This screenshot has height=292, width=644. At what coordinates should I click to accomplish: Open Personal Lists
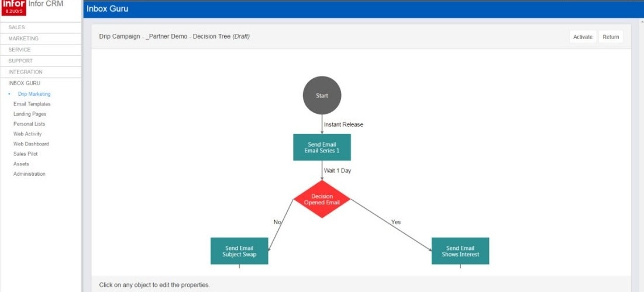point(29,124)
